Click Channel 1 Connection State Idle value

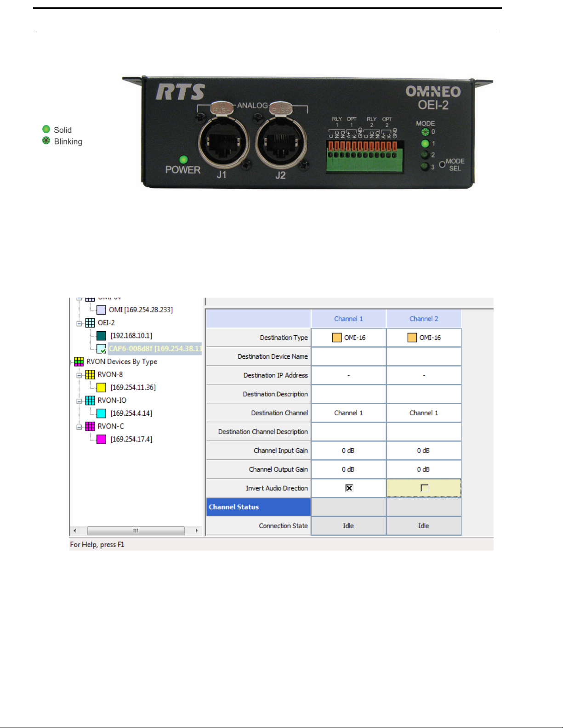click(x=348, y=526)
